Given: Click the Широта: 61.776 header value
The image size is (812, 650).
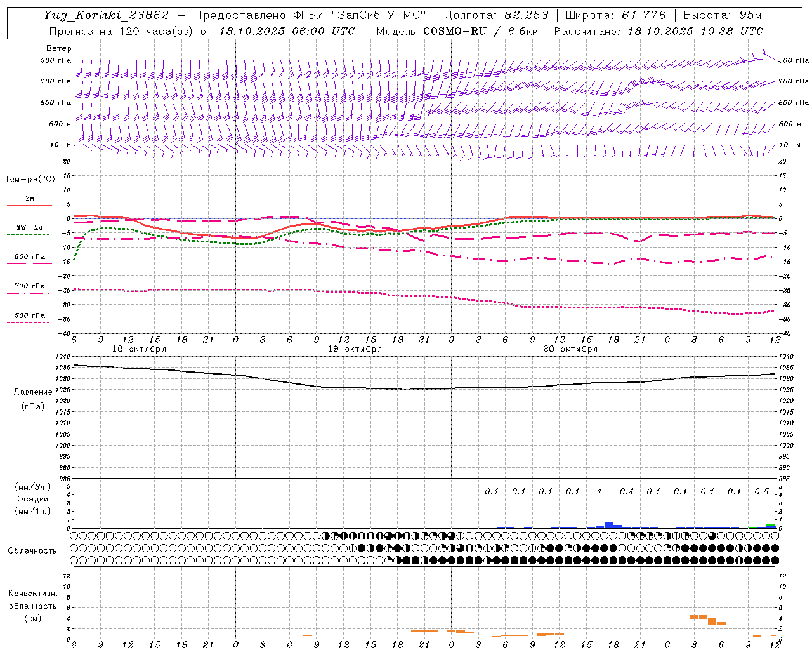Looking at the screenshot, I should [x=615, y=15].
